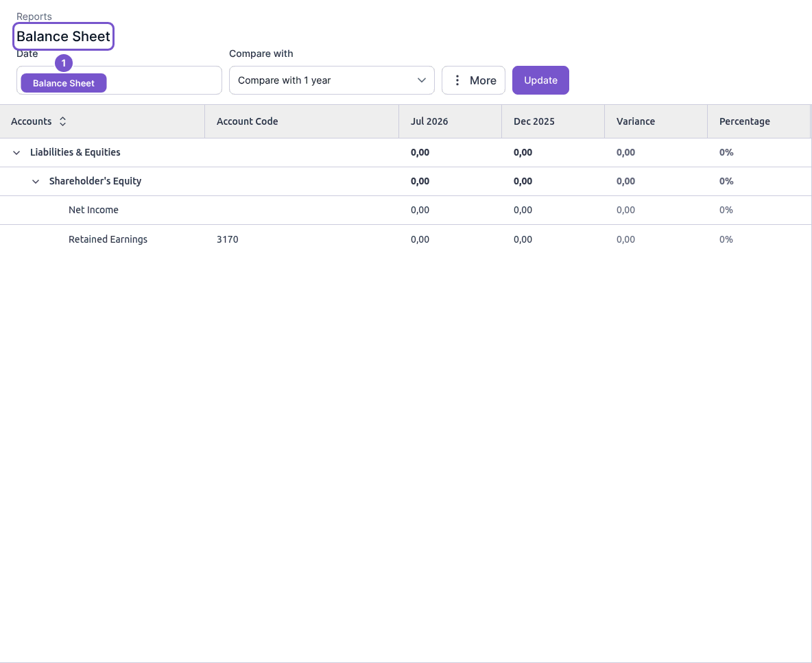
Task: Click Liabilities & Equities Jul 2026 total
Action: 420,152
